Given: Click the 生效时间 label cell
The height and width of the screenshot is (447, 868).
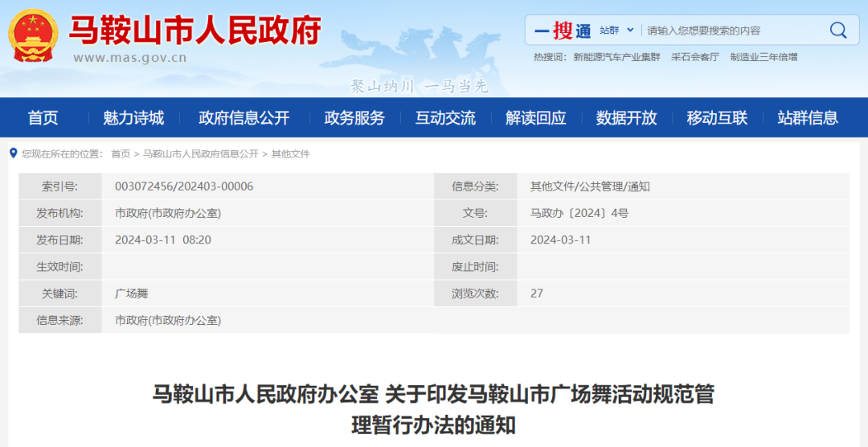Looking at the screenshot, I should 59,267.
